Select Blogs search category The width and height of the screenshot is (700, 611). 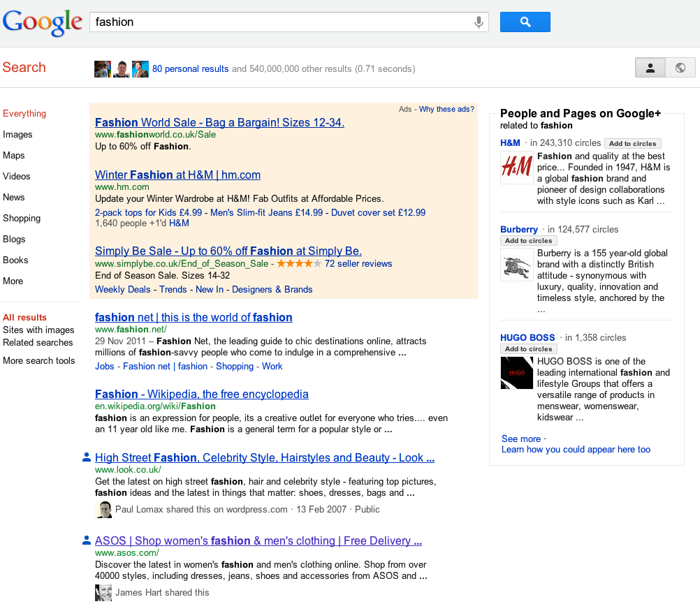tap(14, 240)
